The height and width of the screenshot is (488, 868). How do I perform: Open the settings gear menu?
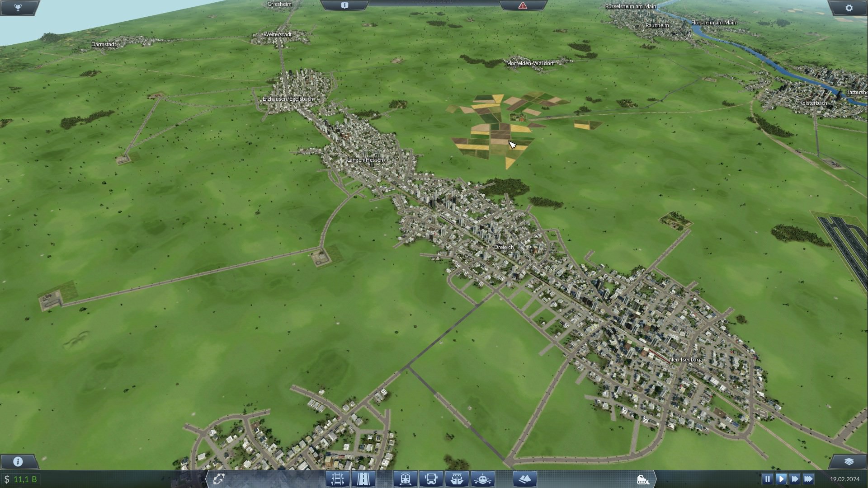[x=849, y=8]
